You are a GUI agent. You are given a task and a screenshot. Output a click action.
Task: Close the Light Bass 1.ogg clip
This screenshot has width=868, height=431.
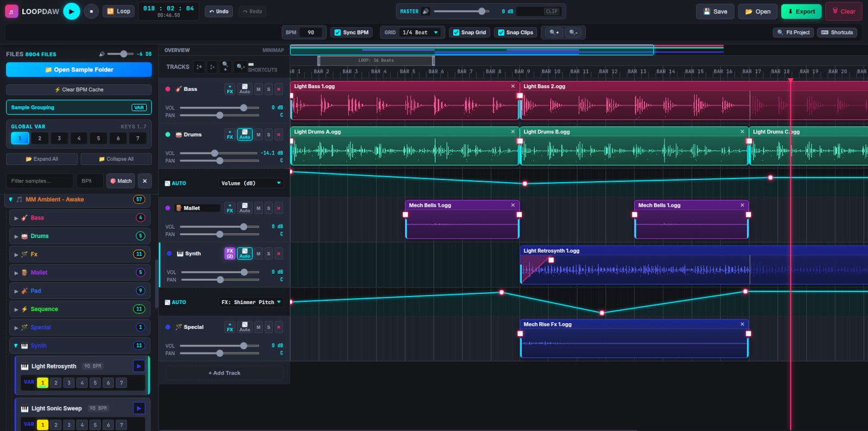[513, 86]
